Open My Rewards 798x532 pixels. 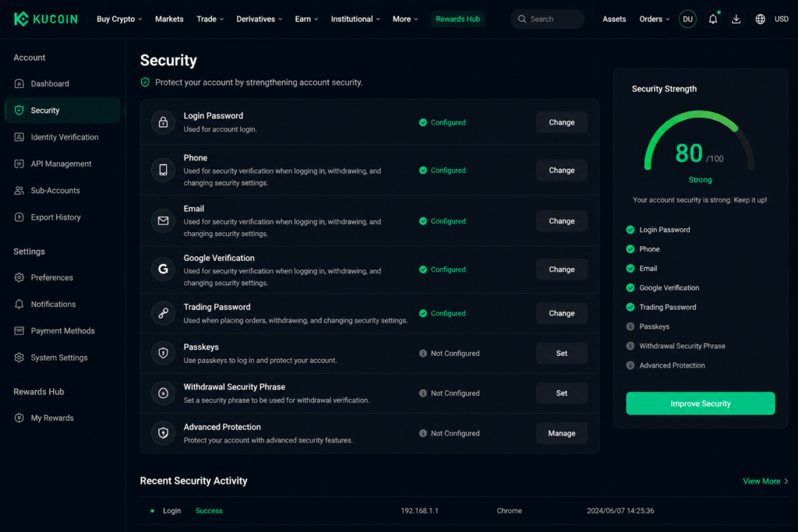62,417
